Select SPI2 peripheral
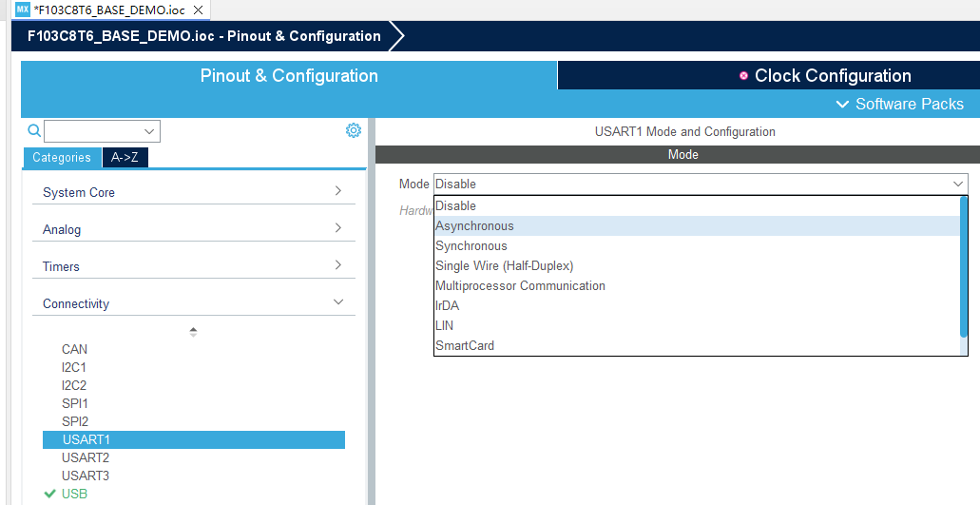980x505 pixels. pos(75,421)
